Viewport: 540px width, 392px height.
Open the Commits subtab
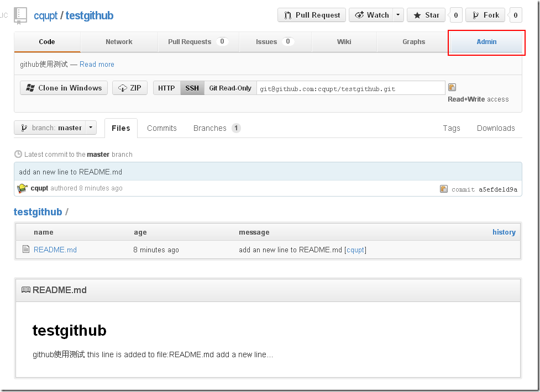tap(161, 128)
